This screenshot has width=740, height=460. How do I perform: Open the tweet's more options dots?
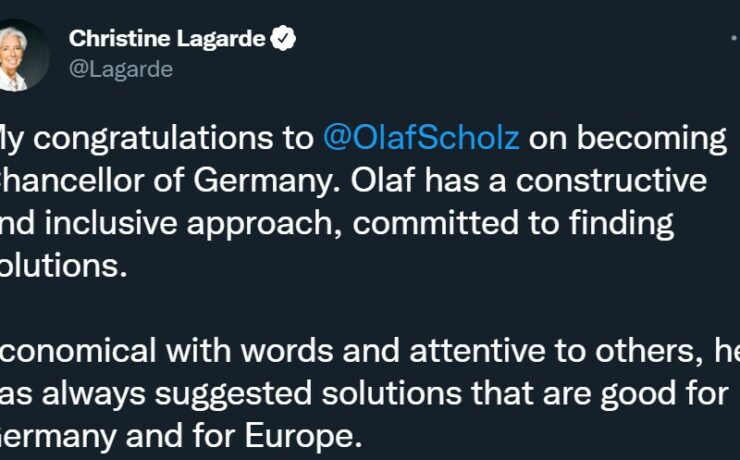coord(735,38)
